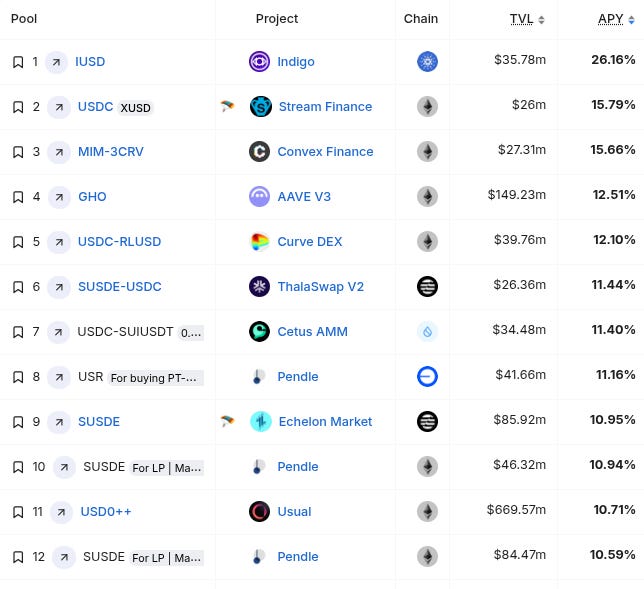Open the GHO pool link
Image resolution: width=644 pixels, height=589 pixels.
(92, 197)
